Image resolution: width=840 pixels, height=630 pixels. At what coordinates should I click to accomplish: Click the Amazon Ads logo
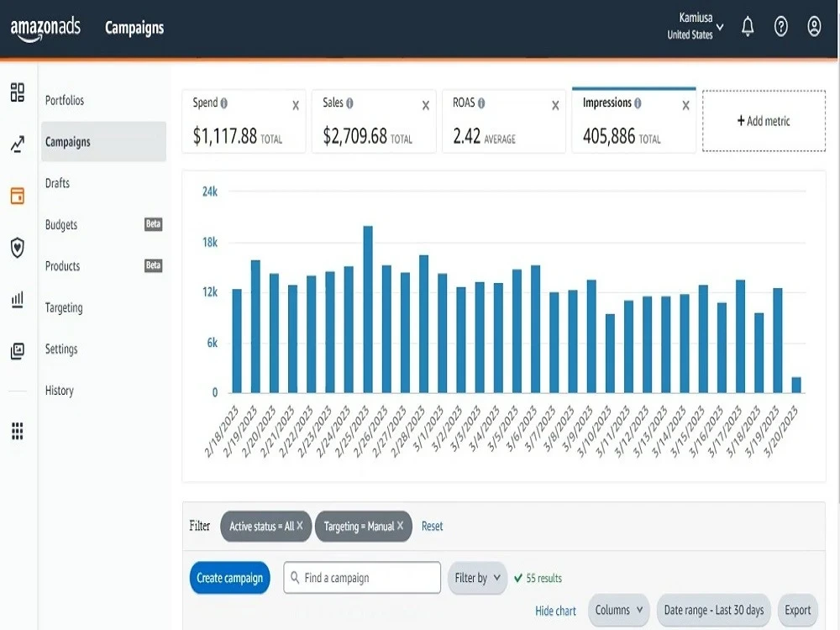45,29
